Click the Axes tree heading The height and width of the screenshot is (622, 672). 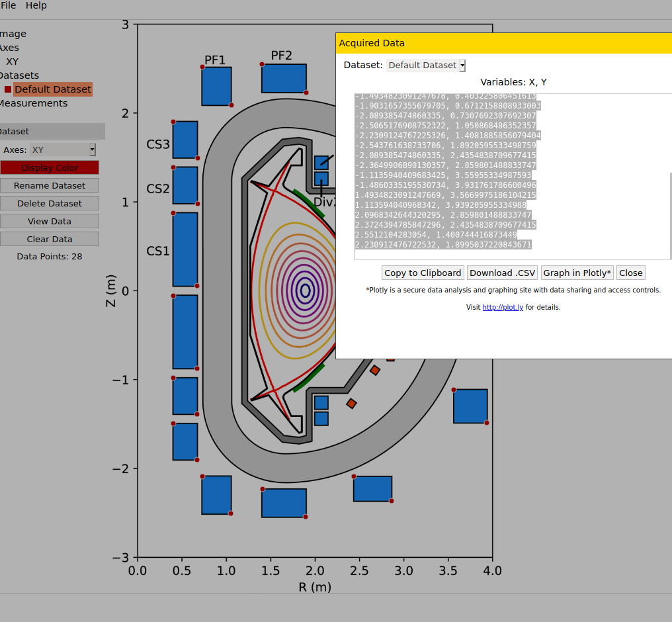tap(9, 48)
